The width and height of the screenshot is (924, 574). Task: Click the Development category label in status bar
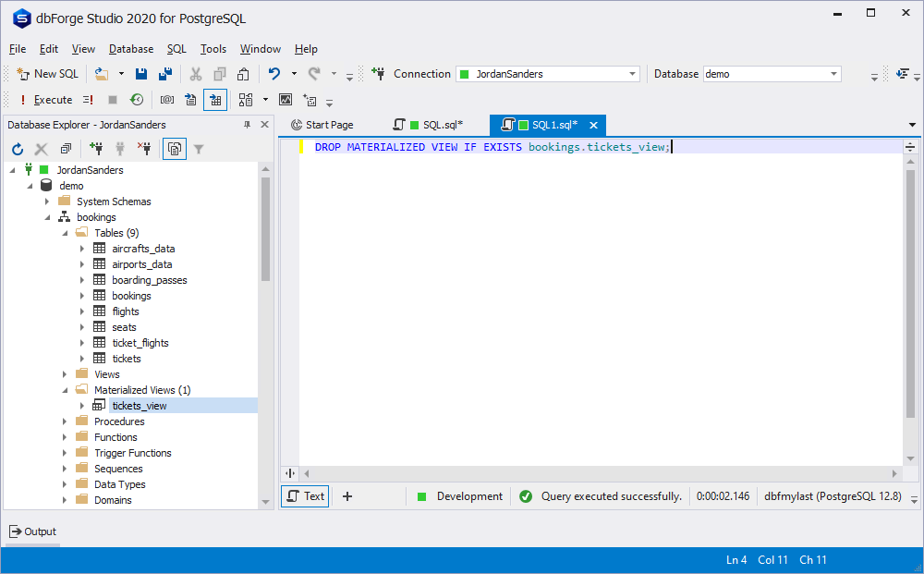469,496
